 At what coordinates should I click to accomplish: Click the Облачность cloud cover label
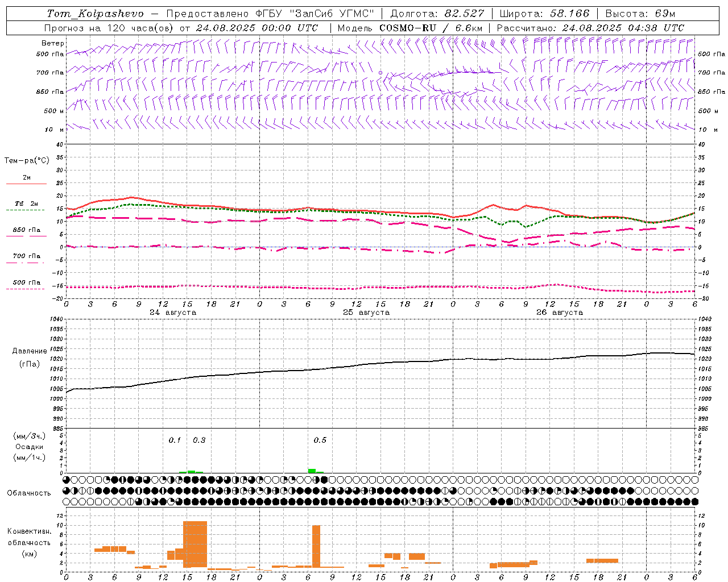(29, 493)
